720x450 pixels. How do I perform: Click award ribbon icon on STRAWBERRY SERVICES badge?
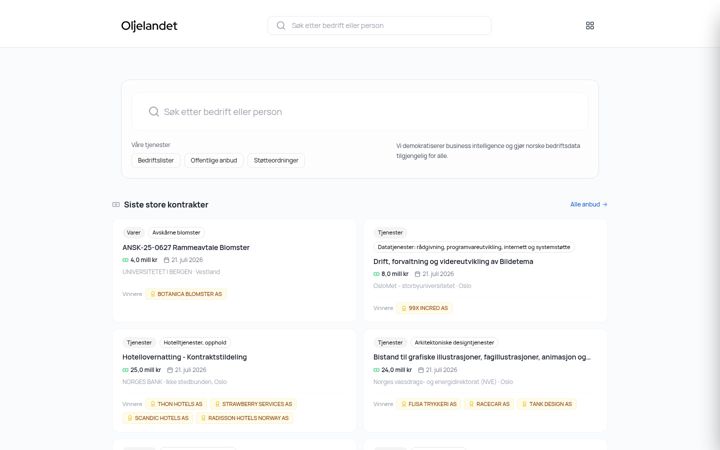point(218,404)
